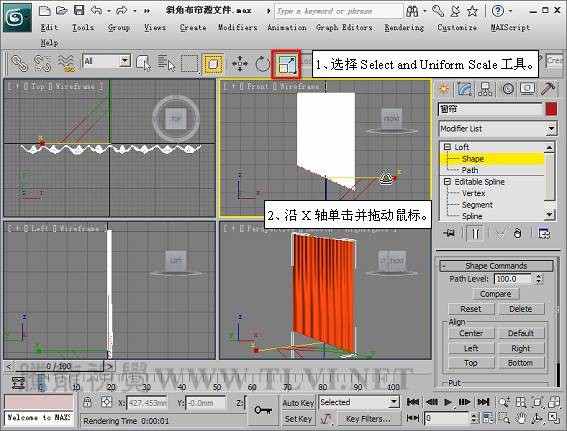
Task: Save file with floppy disk icon
Action: coord(78,10)
